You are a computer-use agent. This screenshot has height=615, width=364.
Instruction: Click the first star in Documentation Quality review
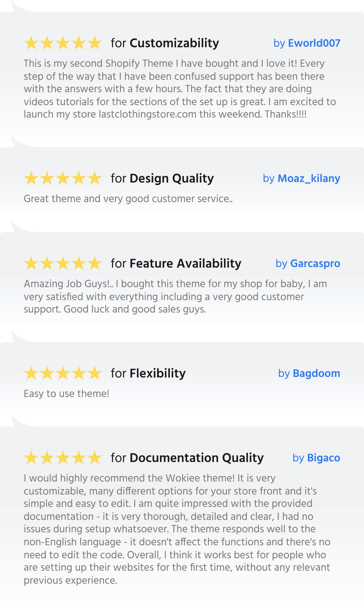pyautogui.click(x=31, y=458)
